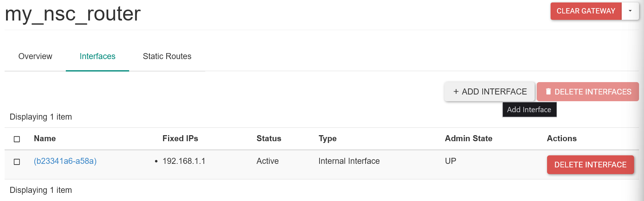
Task: Select the Interfaces tab
Action: [x=97, y=56]
